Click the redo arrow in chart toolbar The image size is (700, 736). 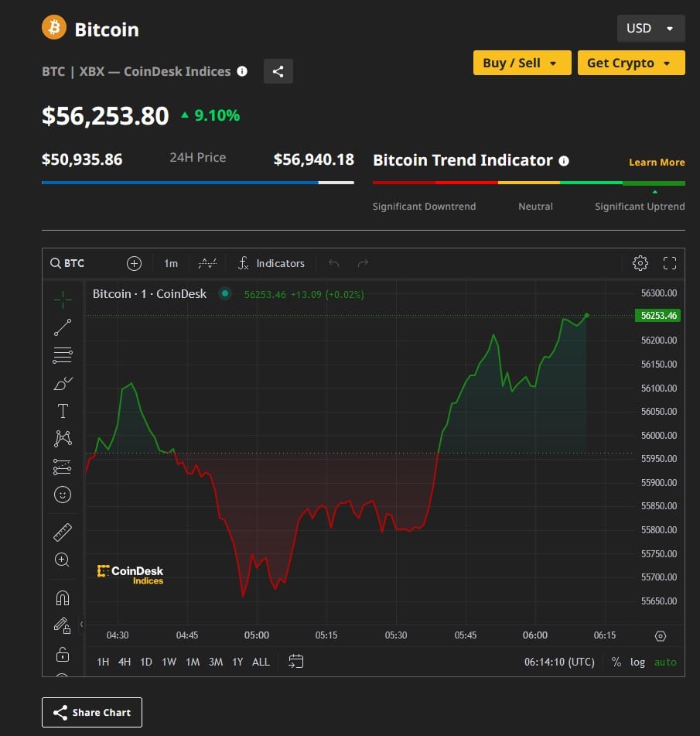tap(363, 263)
